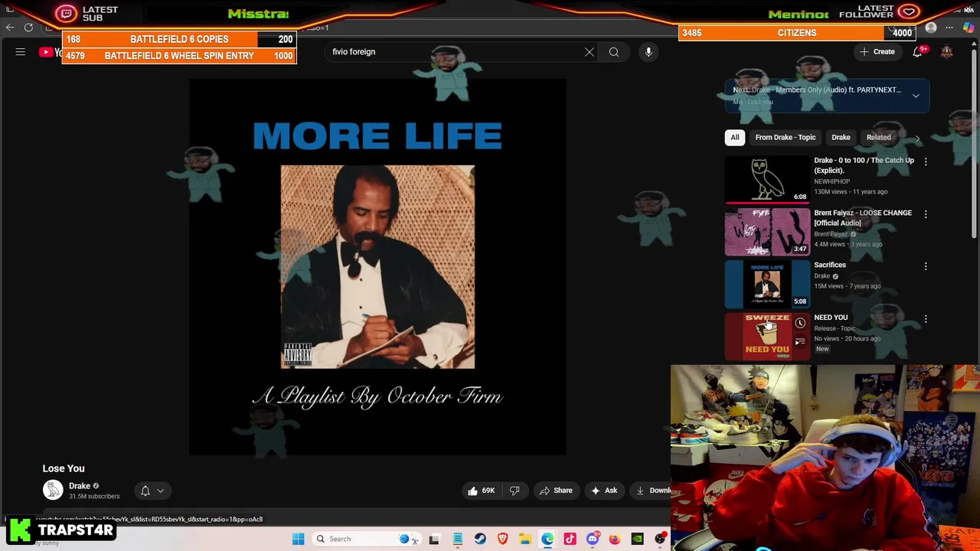
Task: Select the Drake filter chip
Action: 841,138
